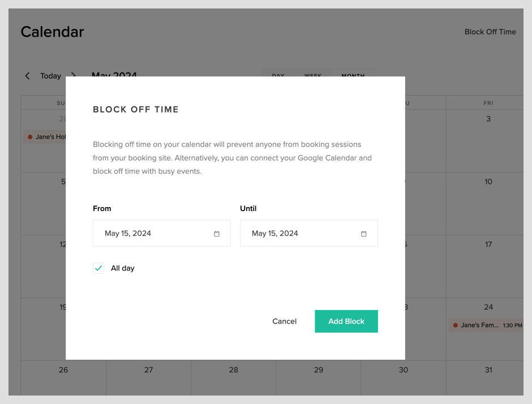The image size is (532, 404).
Task: Click the red dot on Jane's Hol event
Action: pos(30,137)
